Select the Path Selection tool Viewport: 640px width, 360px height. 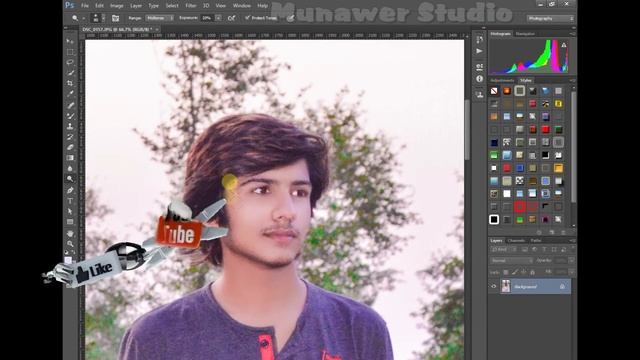[x=70, y=211]
